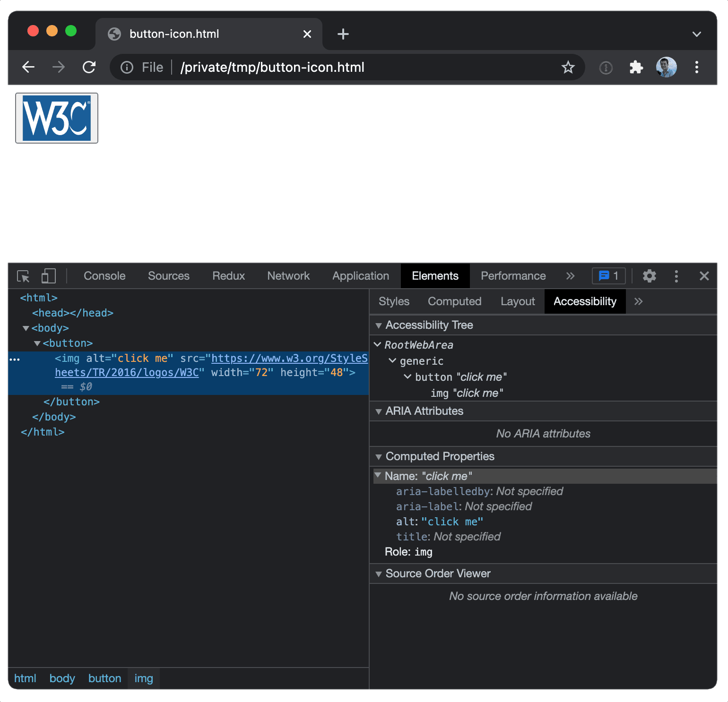Click the Role: img property row
Viewport: 728px width, 702px height.
click(x=408, y=552)
